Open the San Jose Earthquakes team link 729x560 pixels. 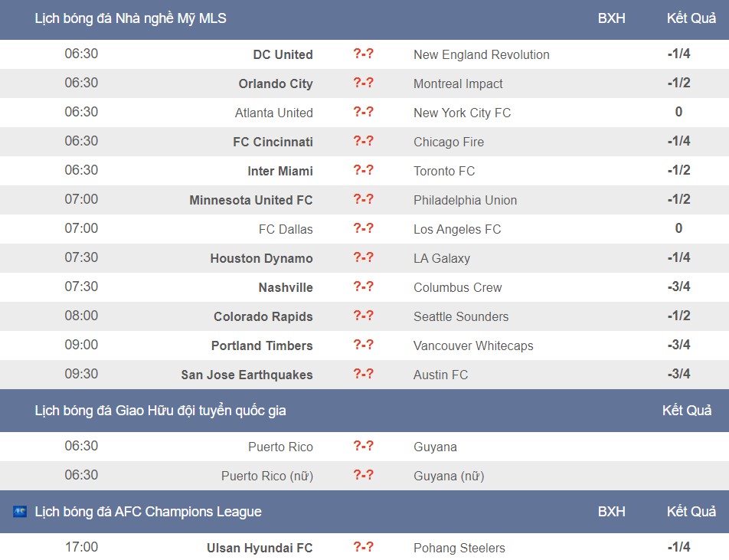pyautogui.click(x=247, y=375)
